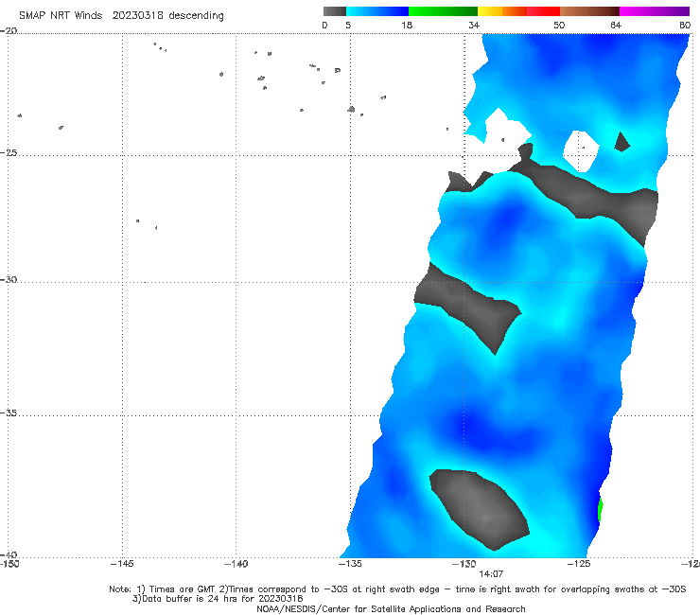Click the green segment of the color bar

pos(443,11)
